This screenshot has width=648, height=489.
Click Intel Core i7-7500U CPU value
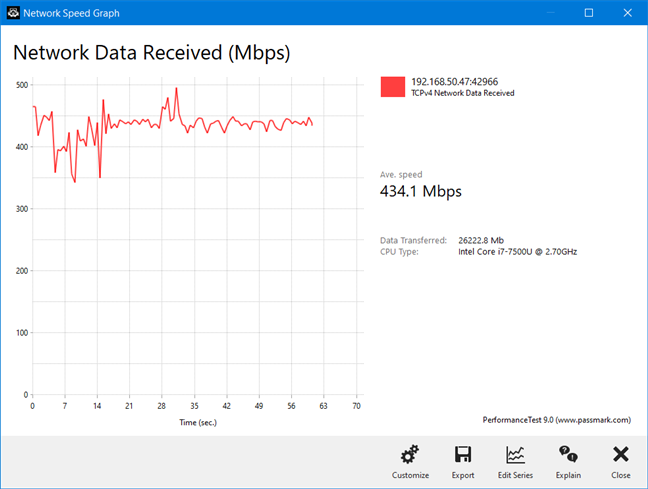coord(517,252)
